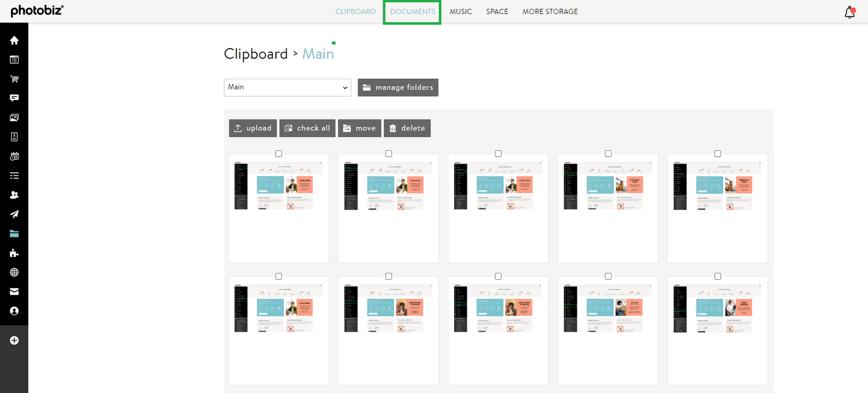Open the Main folder dropdown
Image resolution: width=868 pixels, height=393 pixels.
287,87
